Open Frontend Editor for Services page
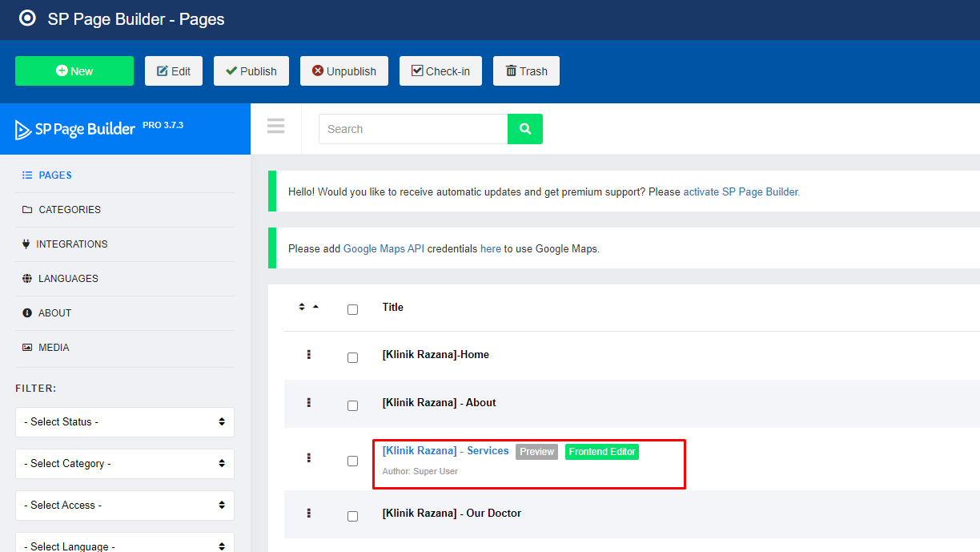Screen dimensions: 980x552 (602, 452)
